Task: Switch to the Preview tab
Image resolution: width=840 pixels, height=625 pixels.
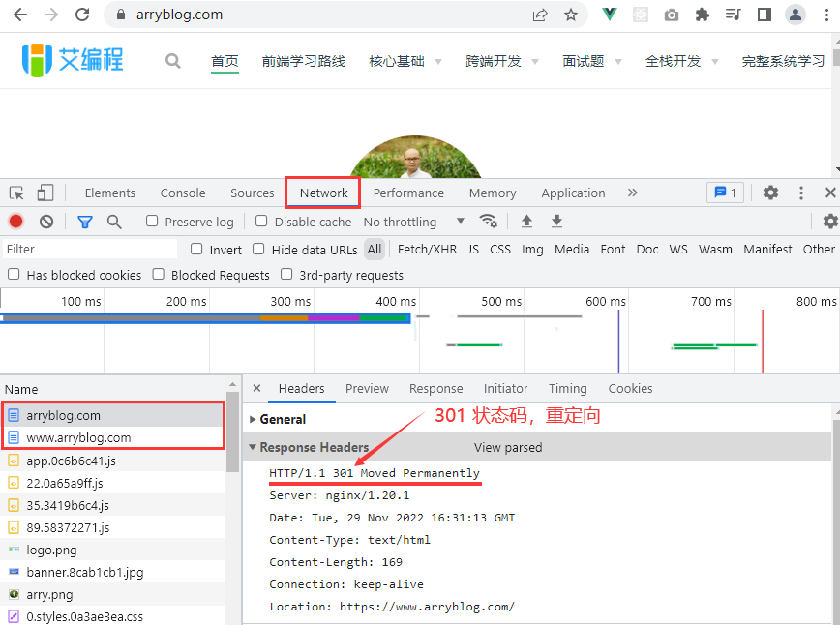Action: pos(367,388)
